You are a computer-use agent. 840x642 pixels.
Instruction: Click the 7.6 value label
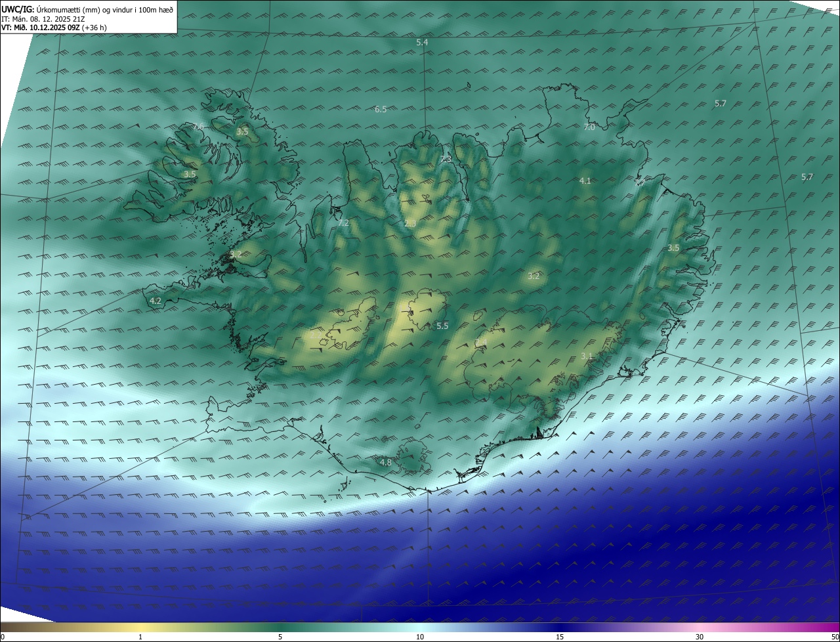(198, 126)
